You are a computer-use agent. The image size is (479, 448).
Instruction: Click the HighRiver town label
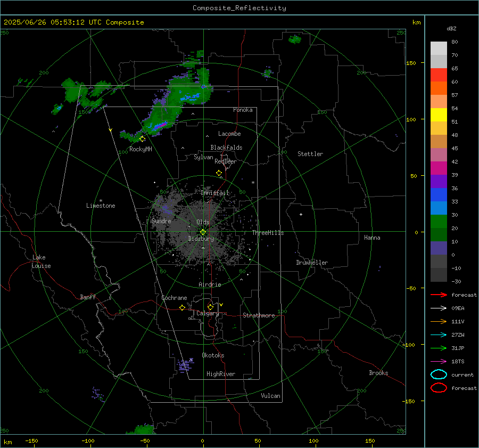(221, 374)
